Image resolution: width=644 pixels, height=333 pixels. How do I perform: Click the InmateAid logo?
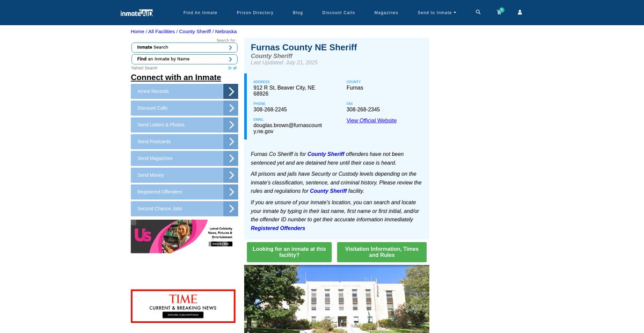[x=137, y=12]
